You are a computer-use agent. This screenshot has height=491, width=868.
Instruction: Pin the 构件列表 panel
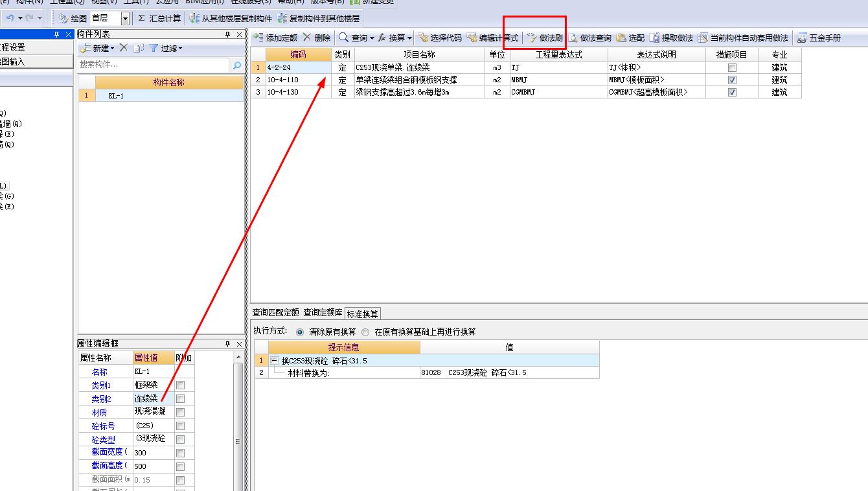(228, 34)
